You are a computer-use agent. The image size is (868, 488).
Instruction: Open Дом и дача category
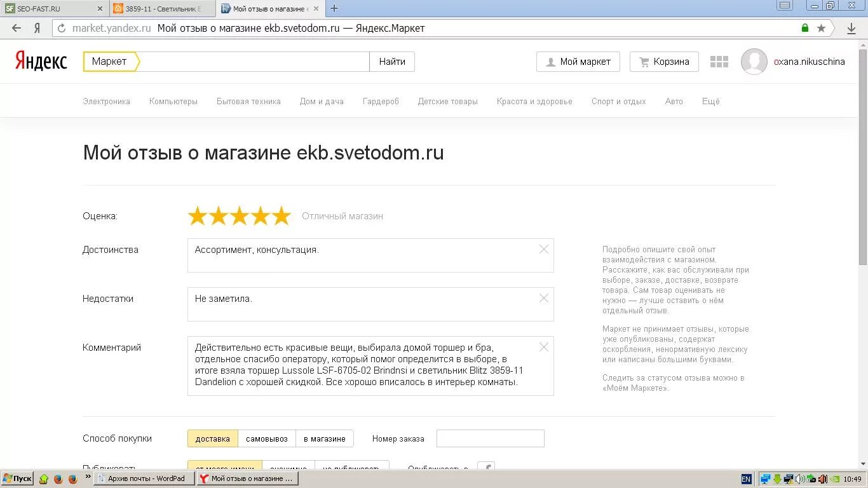click(322, 102)
